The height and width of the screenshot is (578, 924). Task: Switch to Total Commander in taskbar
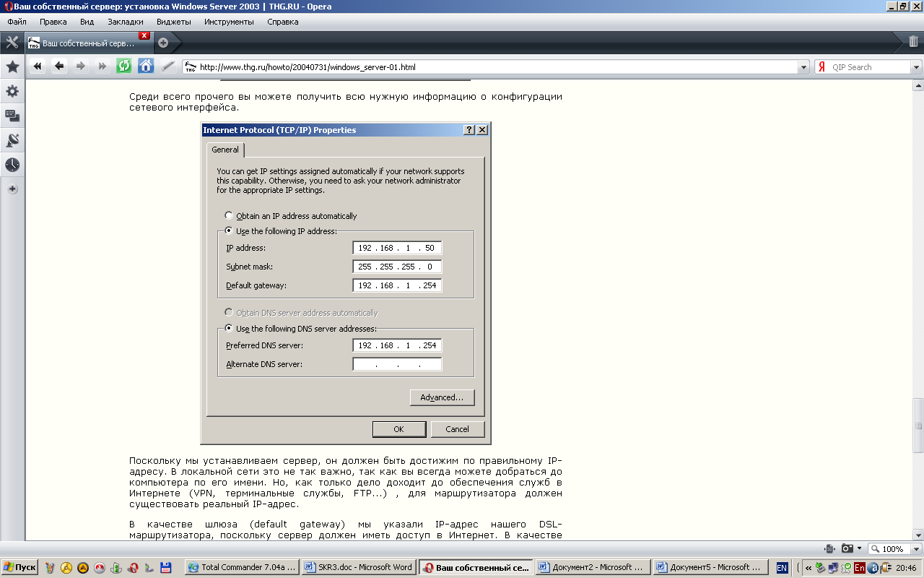242,567
